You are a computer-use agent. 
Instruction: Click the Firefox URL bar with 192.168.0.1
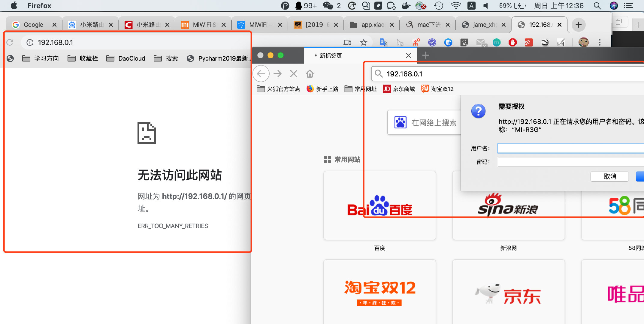pyautogui.click(x=507, y=74)
